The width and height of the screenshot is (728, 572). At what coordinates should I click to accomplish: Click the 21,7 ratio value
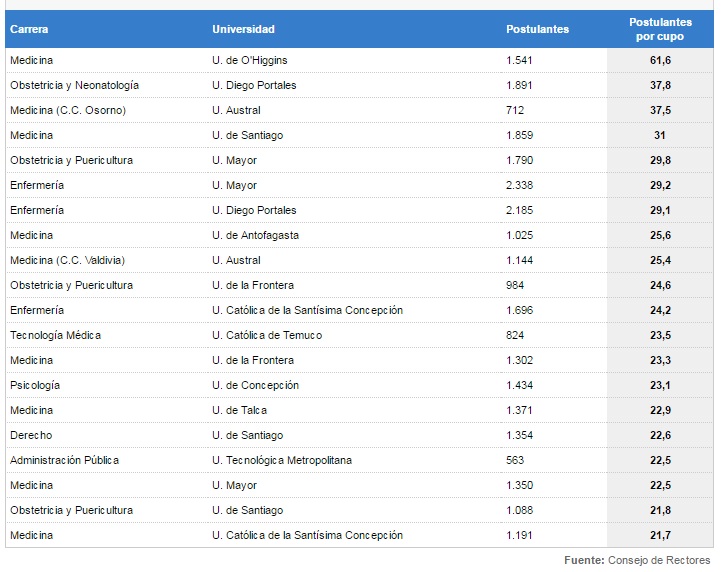(x=660, y=535)
